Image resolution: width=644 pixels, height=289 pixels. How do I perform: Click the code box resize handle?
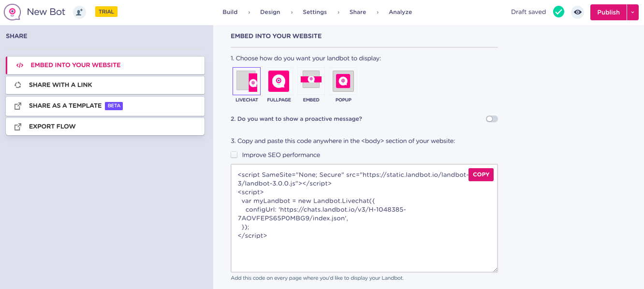495,269
